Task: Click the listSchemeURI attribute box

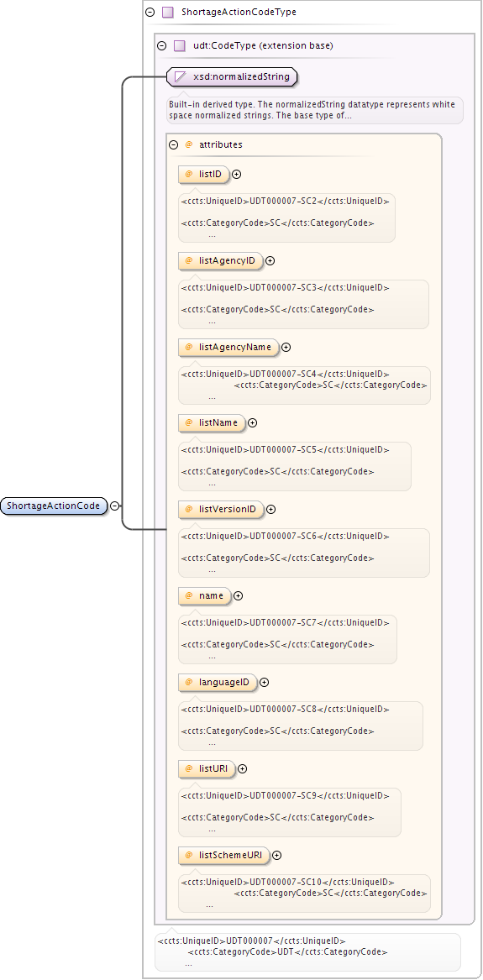Action: click(223, 855)
